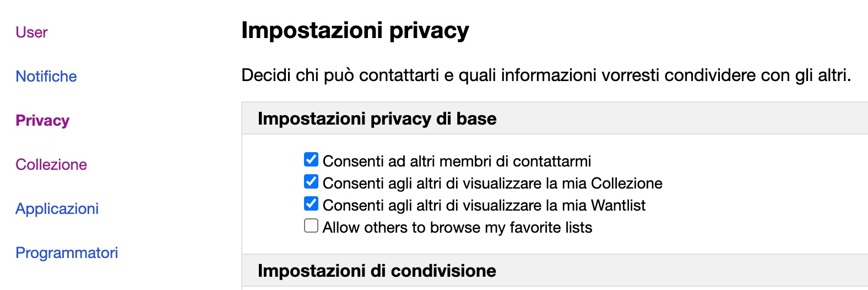
Task: Select the Privacy sidebar item
Action: pos(42,121)
